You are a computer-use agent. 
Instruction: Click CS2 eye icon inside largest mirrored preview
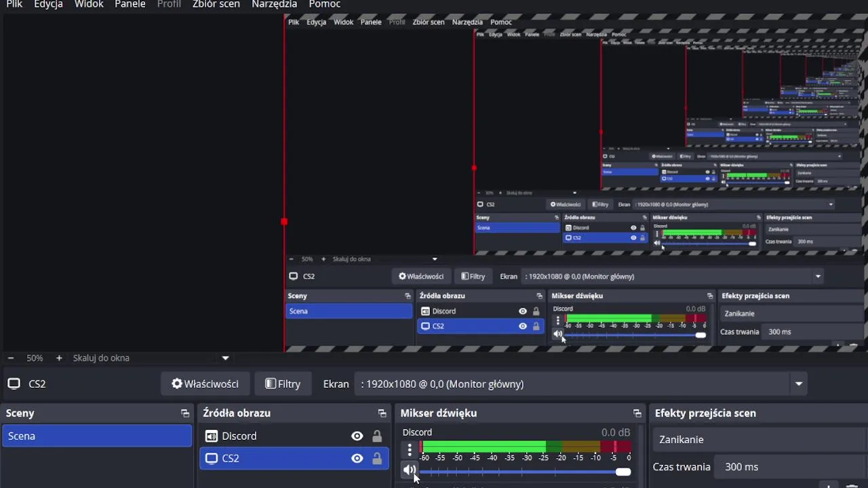pyautogui.click(x=522, y=326)
